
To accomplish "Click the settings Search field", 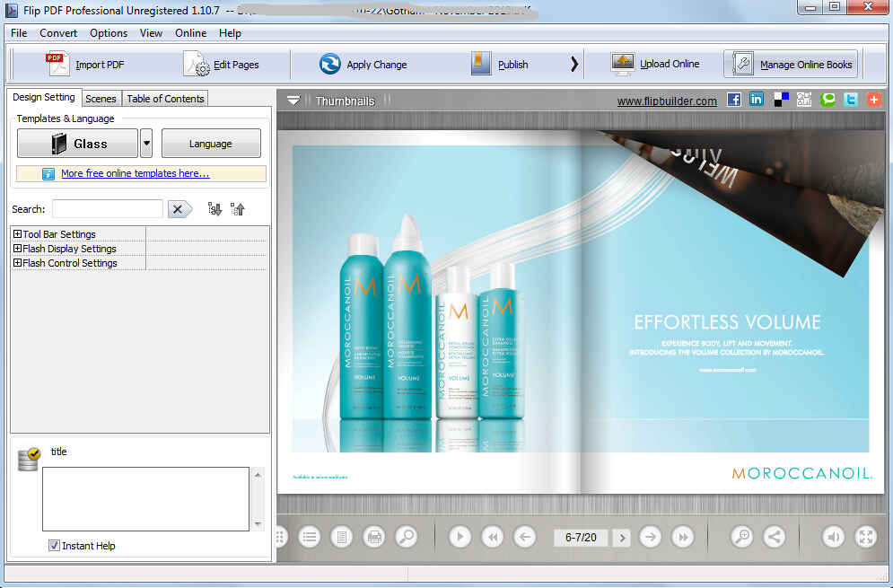I will (x=108, y=209).
